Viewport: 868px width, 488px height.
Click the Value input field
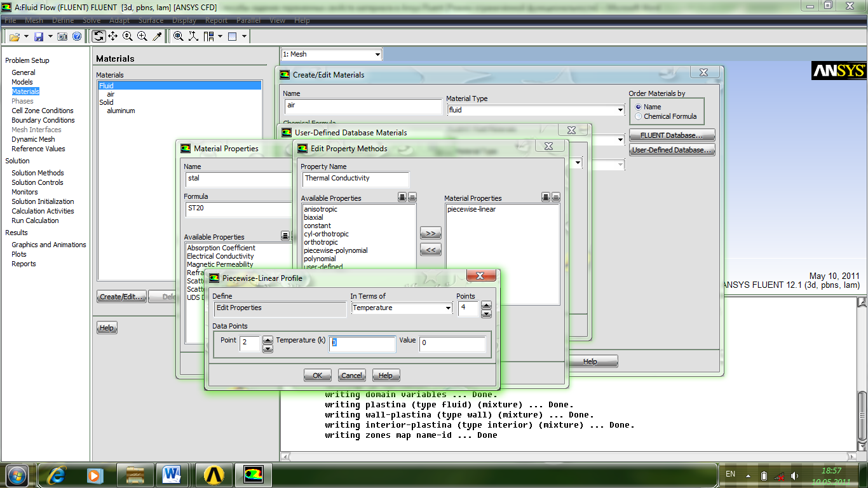(452, 344)
